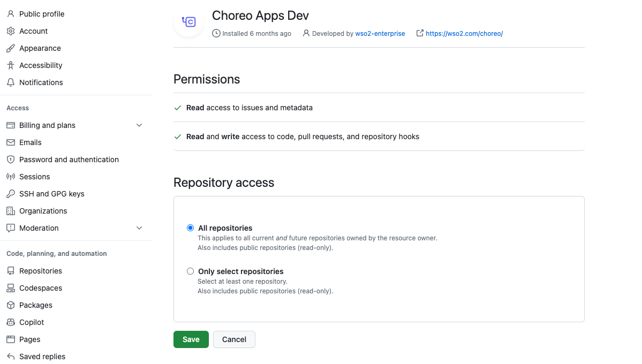Click the Repository access heading
The image size is (642, 364).
[224, 183]
